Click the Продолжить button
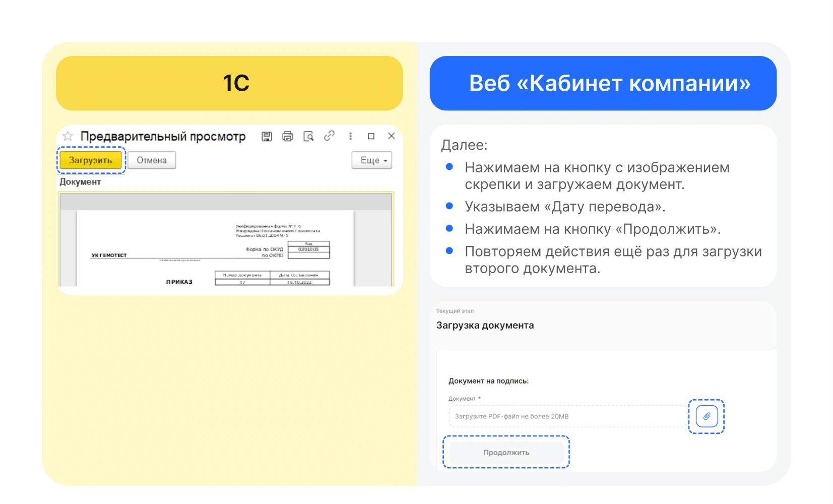The height and width of the screenshot is (504, 833). pyautogui.click(x=506, y=453)
